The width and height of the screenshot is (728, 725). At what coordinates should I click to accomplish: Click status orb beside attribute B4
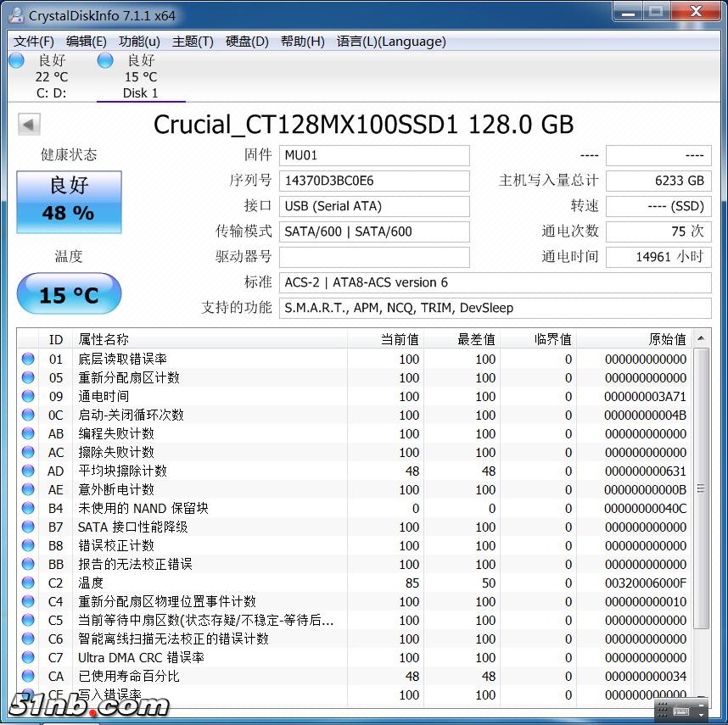[x=28, y=508]
